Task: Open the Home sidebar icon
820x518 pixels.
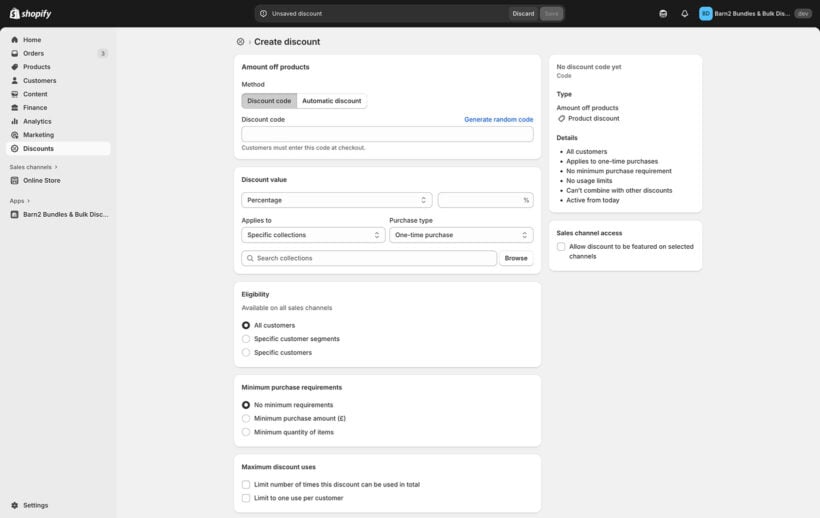Action: (15, 40)
